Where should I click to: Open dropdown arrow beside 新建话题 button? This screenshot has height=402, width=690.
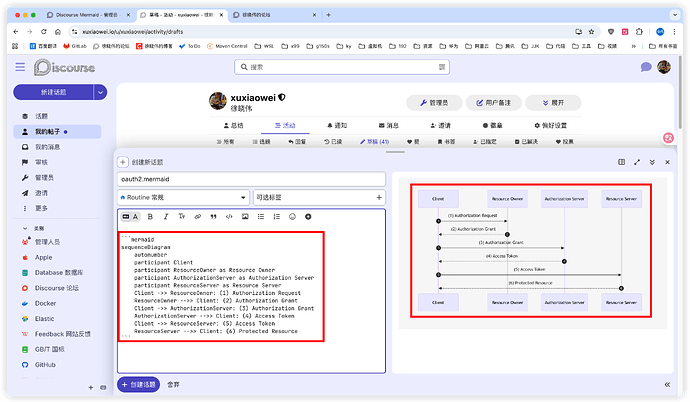[100, 92]
